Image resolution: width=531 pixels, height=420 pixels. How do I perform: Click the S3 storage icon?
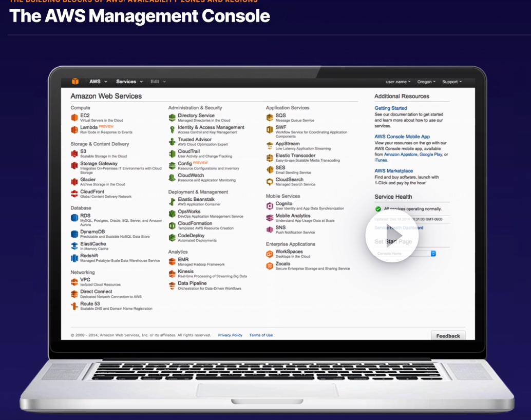[74, 154]
